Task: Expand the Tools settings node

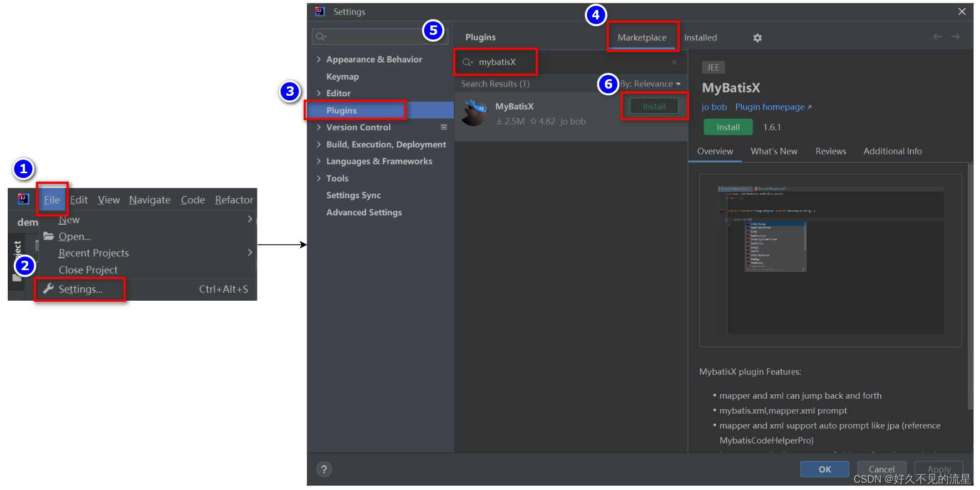Action: point(319,178)
